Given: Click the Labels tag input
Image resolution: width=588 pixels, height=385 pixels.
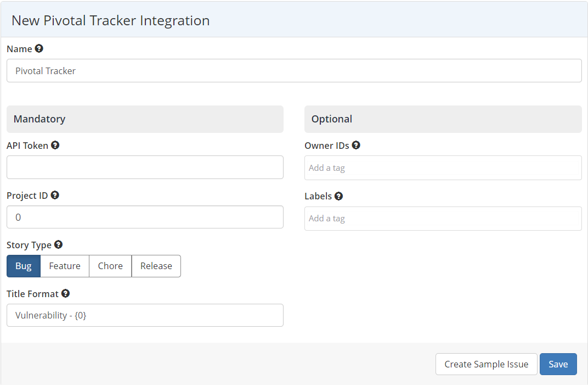Looking at the screenshot, I should click(443, 218).
